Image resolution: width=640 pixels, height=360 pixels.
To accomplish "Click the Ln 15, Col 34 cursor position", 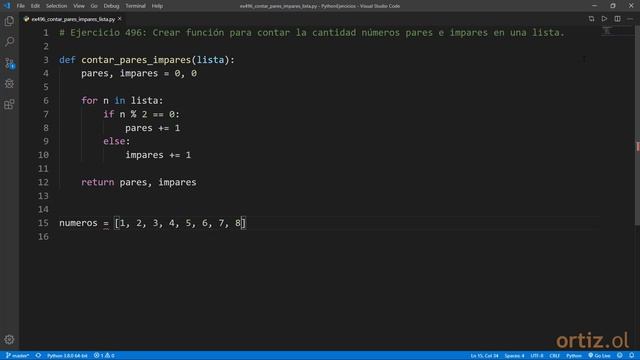I will point(484,356).
